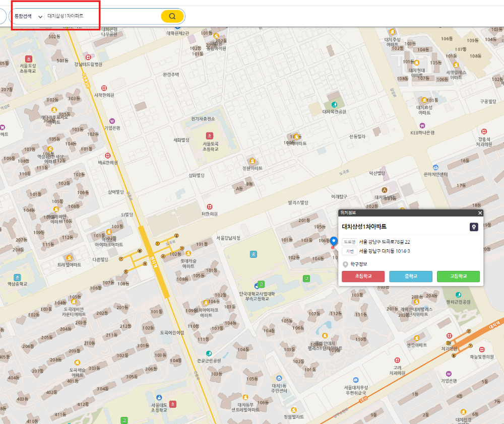Select the blue 중학교 button
Viewport: 504px width, 424px height.
click(x=411, y=276)
